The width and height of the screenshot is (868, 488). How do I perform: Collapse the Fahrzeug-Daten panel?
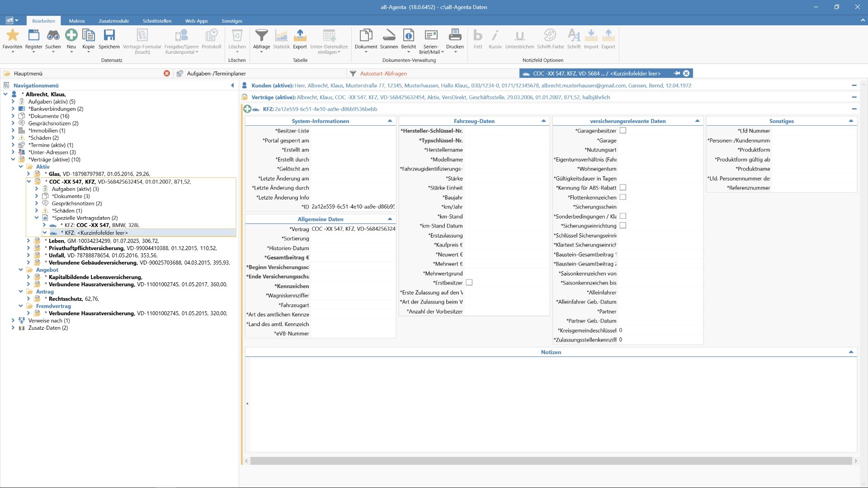click(543, 121)
